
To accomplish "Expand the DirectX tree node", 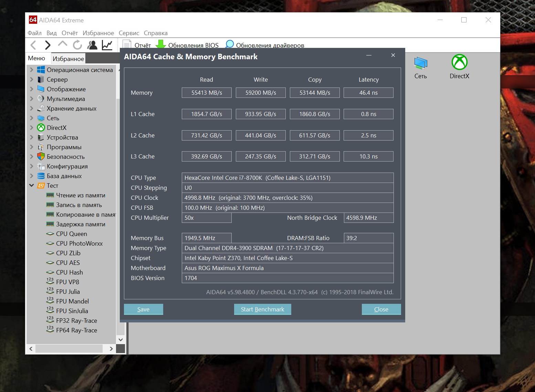I will pos(32,128).
